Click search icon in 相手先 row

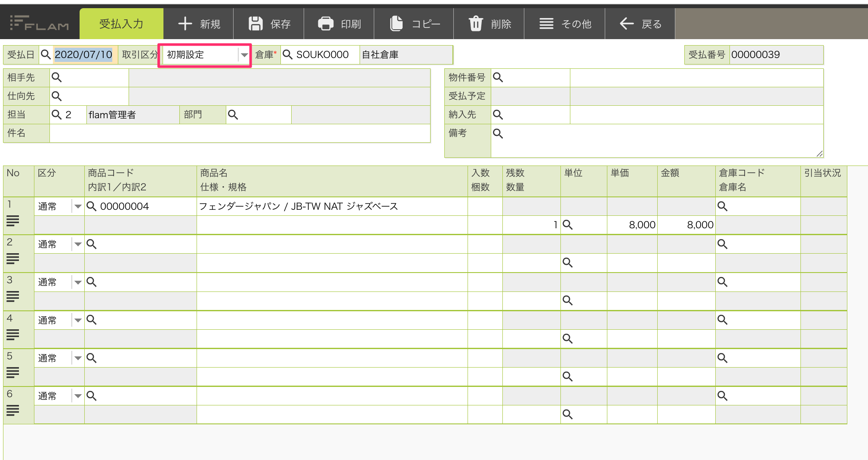[x=56, y=77]
